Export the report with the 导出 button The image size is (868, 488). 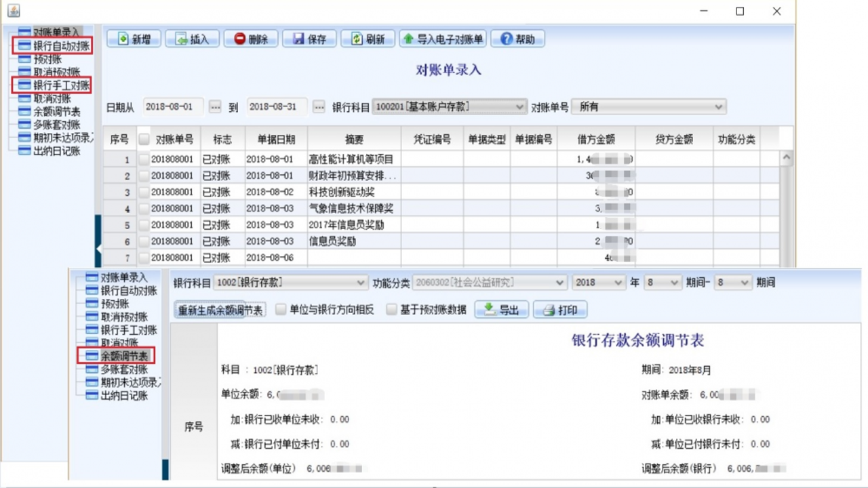501,310
